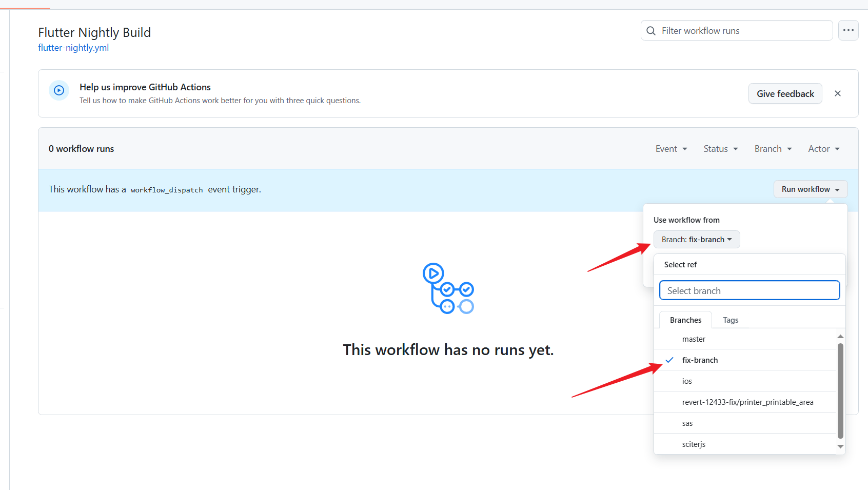
Task: Click the Give feedback button
Action: coord(785,93)
